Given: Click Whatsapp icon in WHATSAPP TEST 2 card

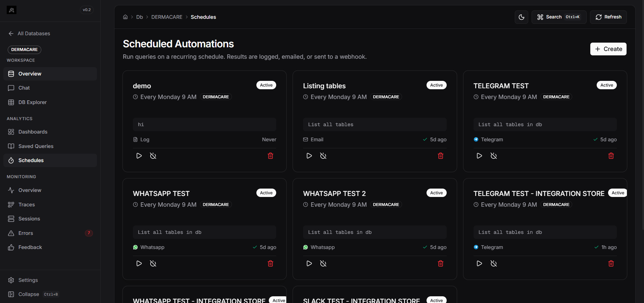Looking at the screenshot, I should pos(305,247).
